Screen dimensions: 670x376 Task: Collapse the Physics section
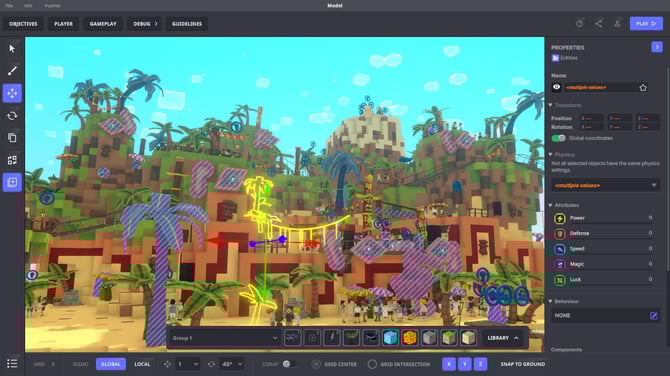pos(550,155)
